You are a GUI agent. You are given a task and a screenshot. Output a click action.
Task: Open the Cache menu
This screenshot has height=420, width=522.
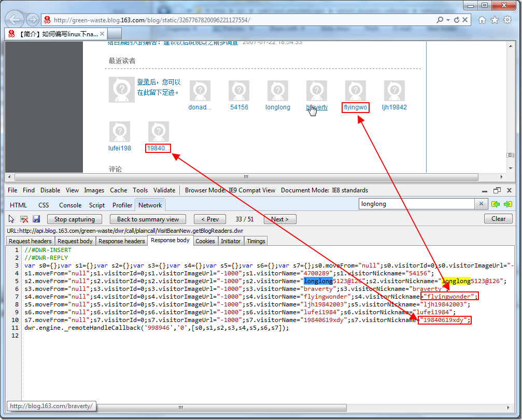point(119,190)
